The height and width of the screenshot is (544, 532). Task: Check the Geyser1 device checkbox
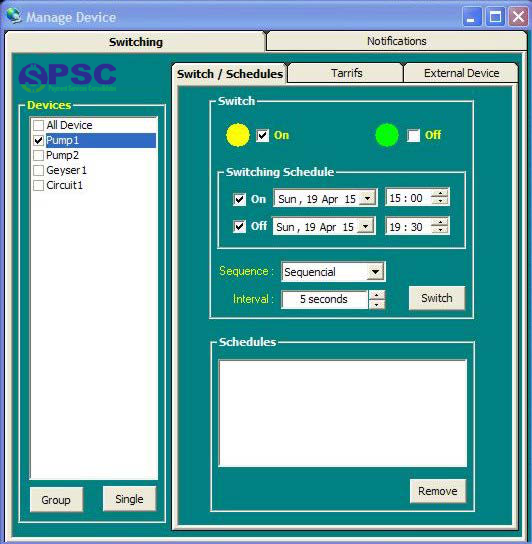(38, 170)
